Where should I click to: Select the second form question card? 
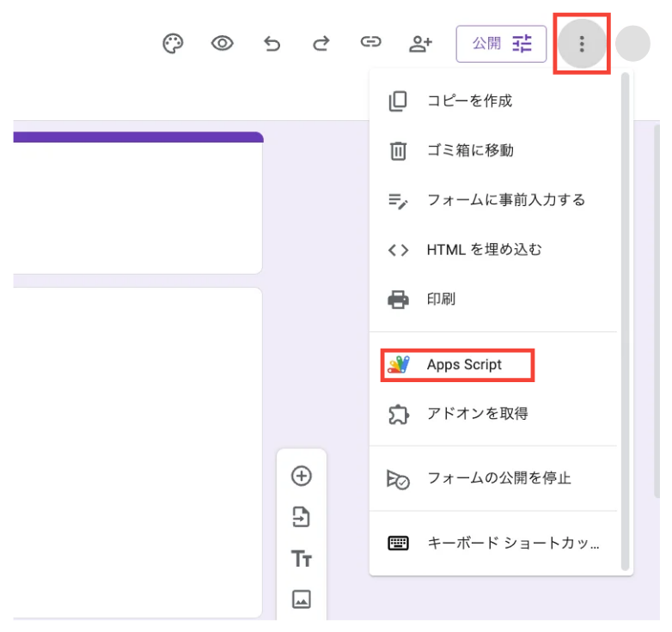(x=138, y=453)
